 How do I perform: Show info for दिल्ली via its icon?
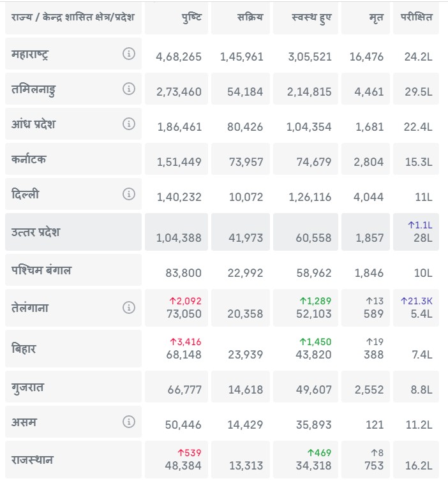pyautogui.click(x=129, y=193)
